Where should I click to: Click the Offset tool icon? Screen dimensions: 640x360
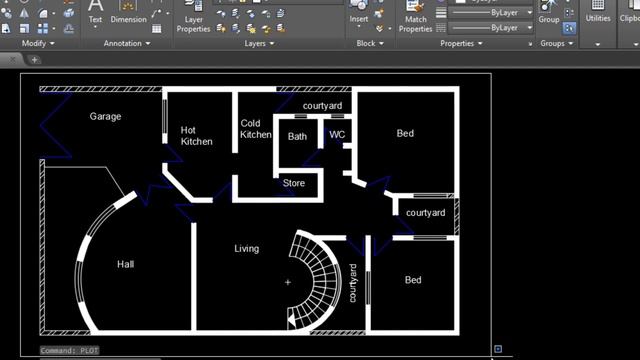point(69,29)
